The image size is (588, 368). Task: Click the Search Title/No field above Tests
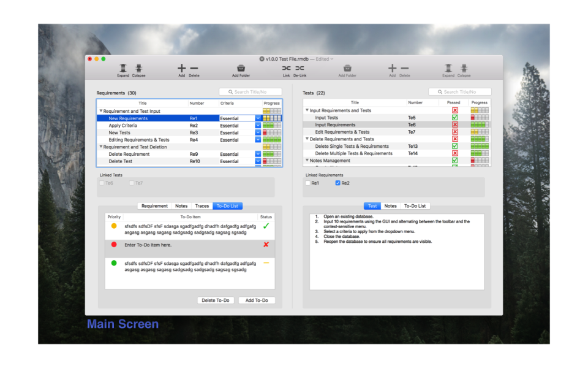[x=460, y=91]
